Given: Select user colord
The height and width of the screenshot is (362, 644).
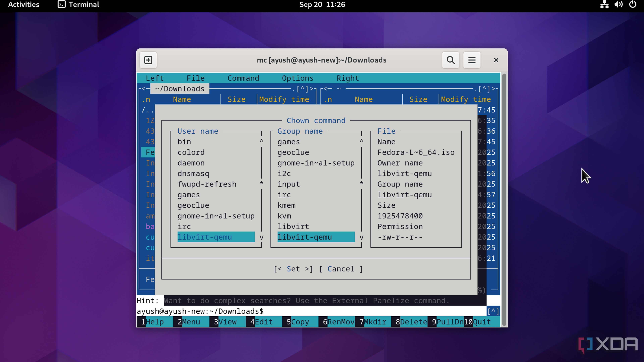Looking at the screenshot, I should 216,152.
